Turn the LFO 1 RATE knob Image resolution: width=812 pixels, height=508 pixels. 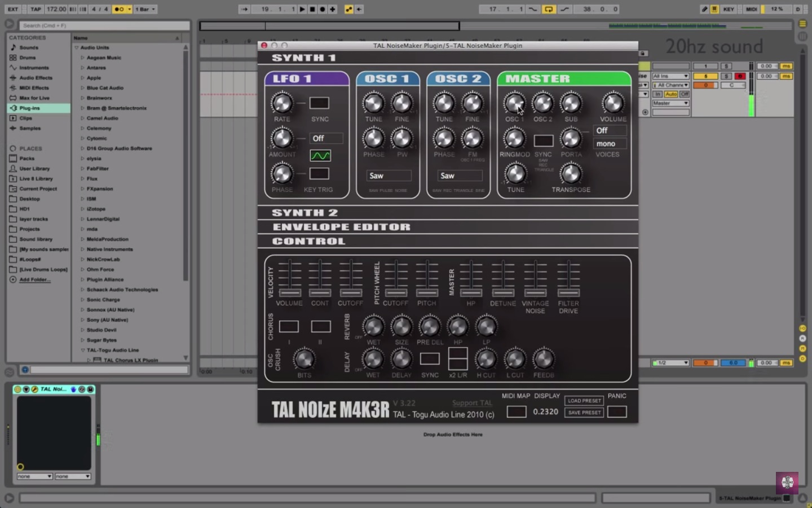tap(282, 103)
